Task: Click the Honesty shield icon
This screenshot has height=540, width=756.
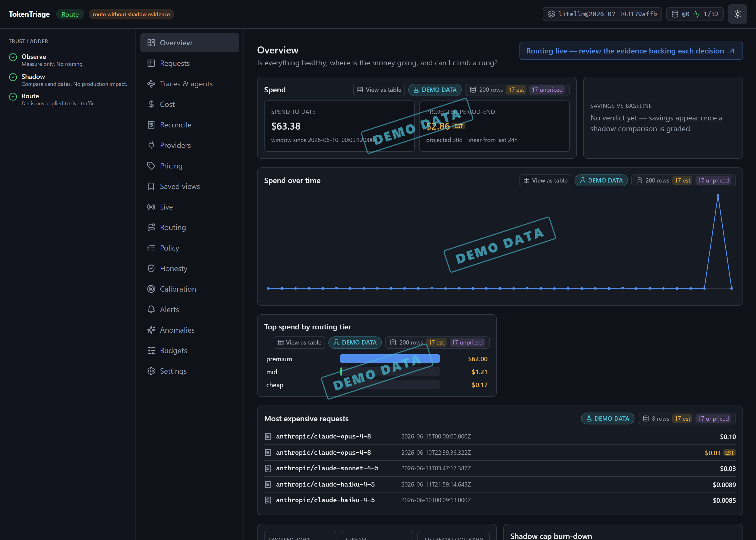Action: [x=151, y=268]
